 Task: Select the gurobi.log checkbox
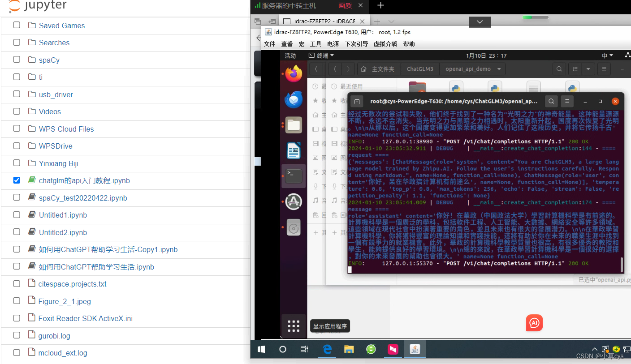tap(17, 335)
